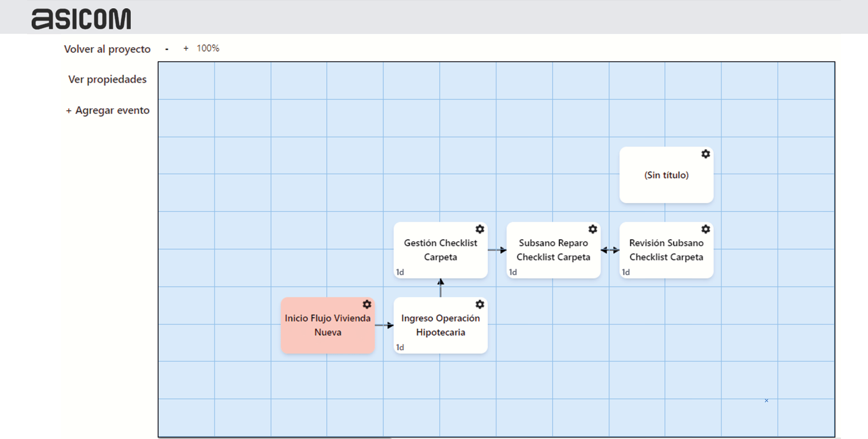
Task: Select the untitled (Sin título) node
Action: 666,175
